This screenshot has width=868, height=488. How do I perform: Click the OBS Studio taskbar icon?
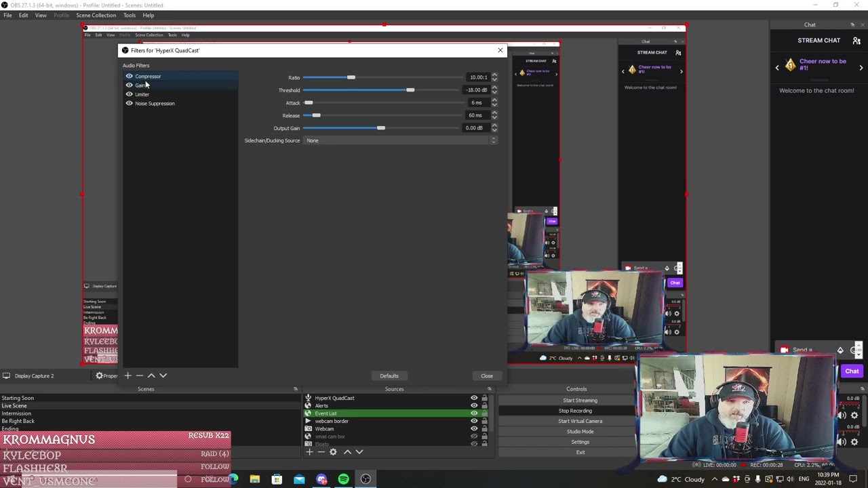[x=366, y=480]
